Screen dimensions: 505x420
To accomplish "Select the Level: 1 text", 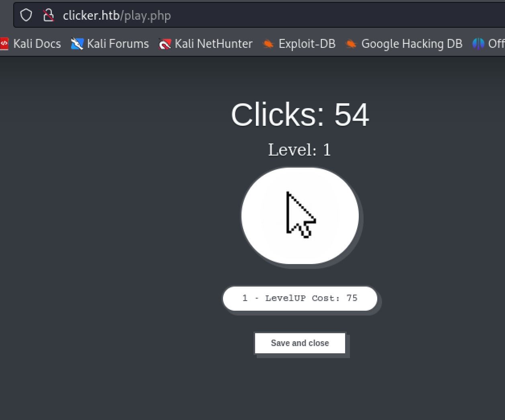I will (x=300, y=150).
